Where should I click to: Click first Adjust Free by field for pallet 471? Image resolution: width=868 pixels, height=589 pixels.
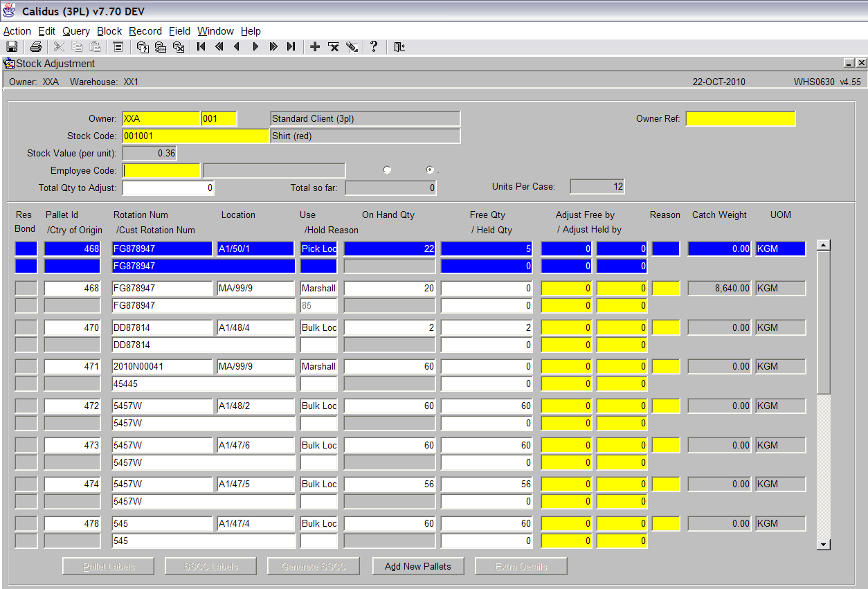(566, 366)
